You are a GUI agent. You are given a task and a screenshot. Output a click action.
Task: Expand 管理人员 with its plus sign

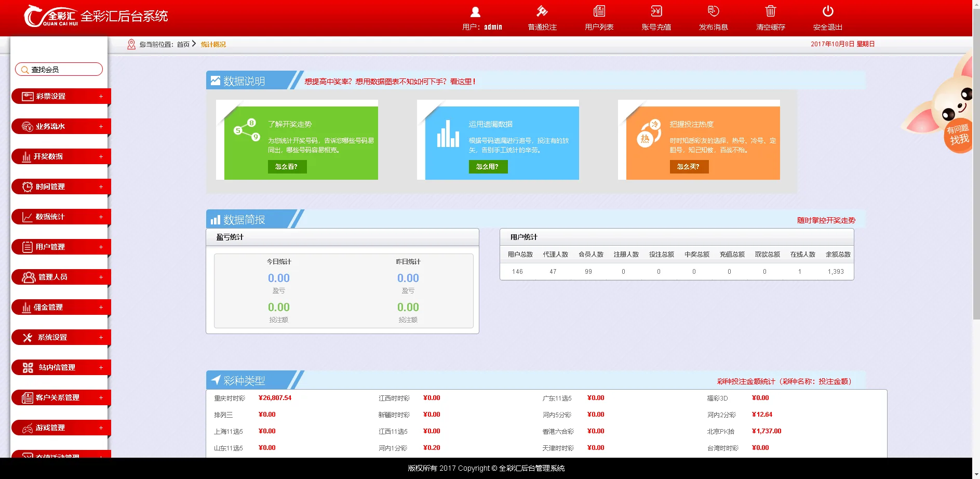tap(101, 277)
